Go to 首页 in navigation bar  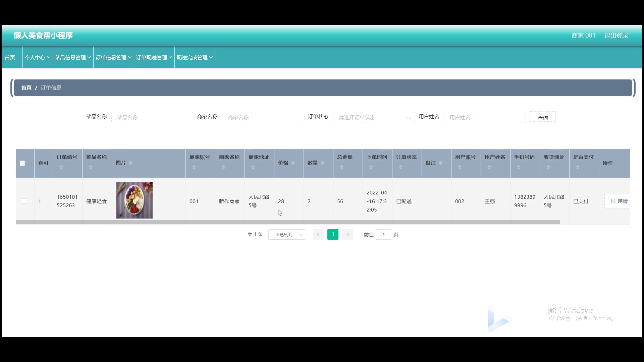pyautogui.click(x=10, y=58)
